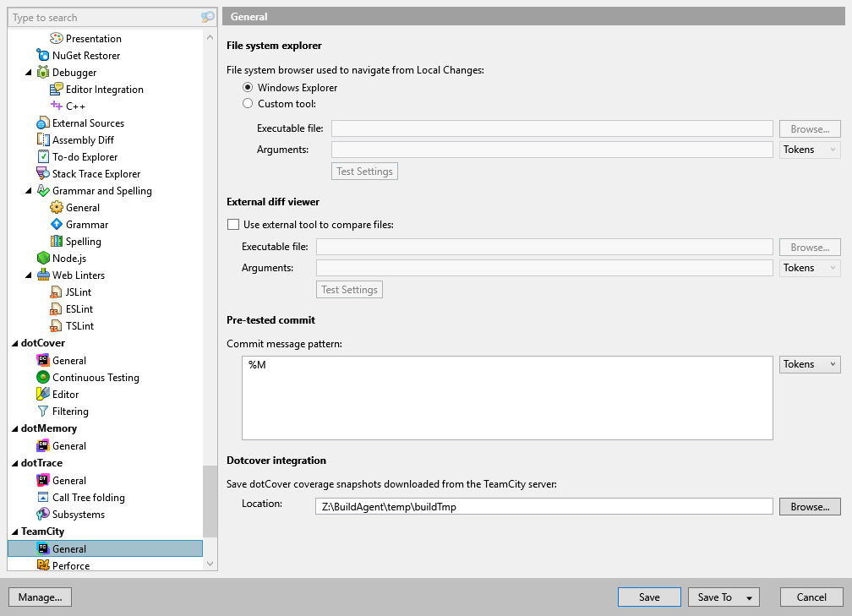Viewport: 852px width, 616px height.
Task: Click the Test Settings button for diff viewer
Action: (x=349, y=289)
